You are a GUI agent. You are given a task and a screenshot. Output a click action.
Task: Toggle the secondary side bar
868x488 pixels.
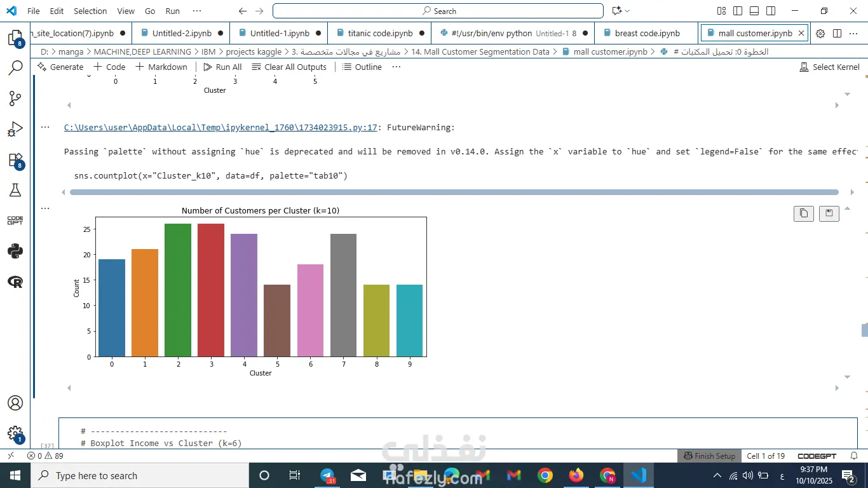(x=771, y=11)
